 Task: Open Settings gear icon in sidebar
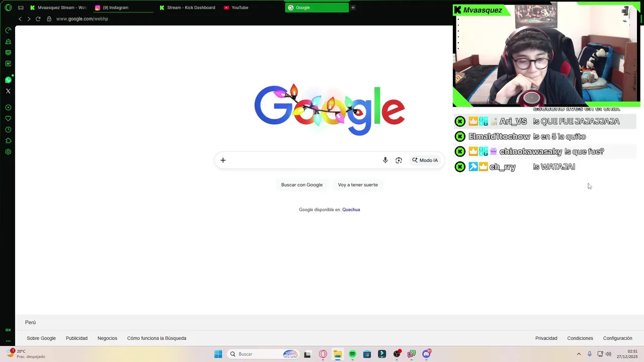(8, 152)
